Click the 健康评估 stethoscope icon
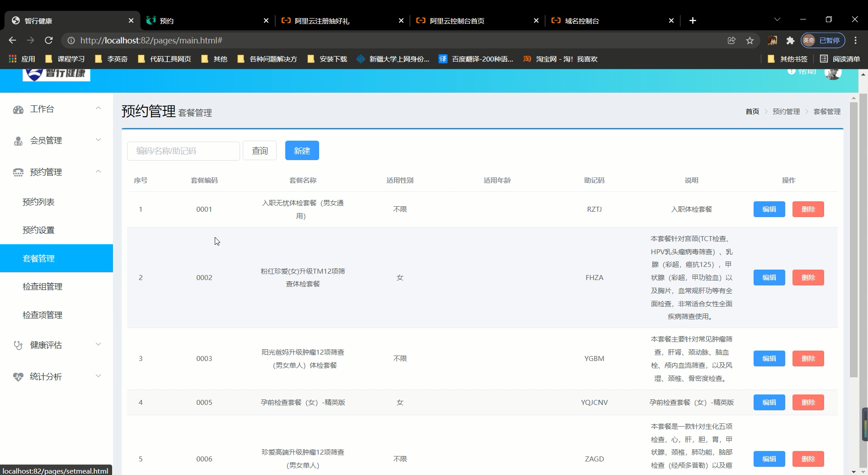This screenshot has height=475, width=868. click(x=18, y=345)
